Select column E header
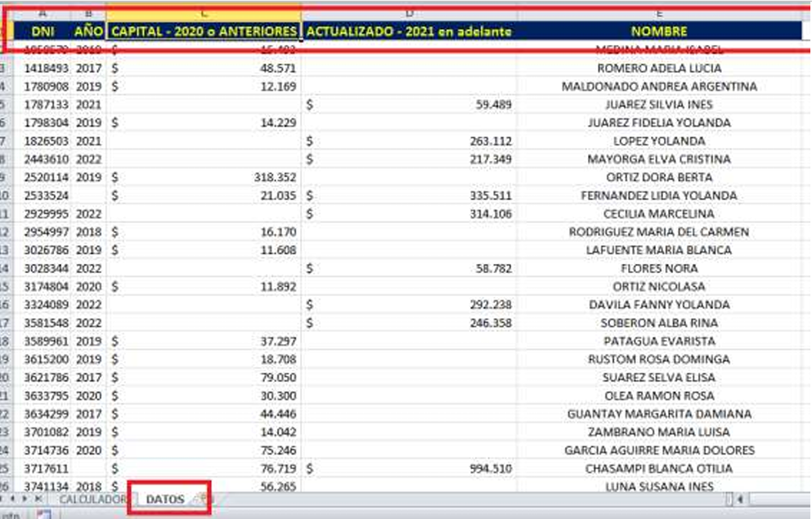 click(x=659, y=13)
